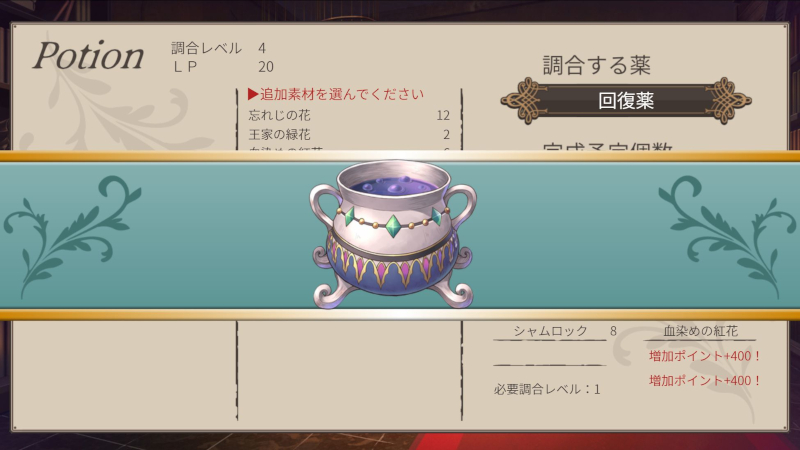Click the purple potion cauldron
800x450 pixels.
tap(393, 235)
